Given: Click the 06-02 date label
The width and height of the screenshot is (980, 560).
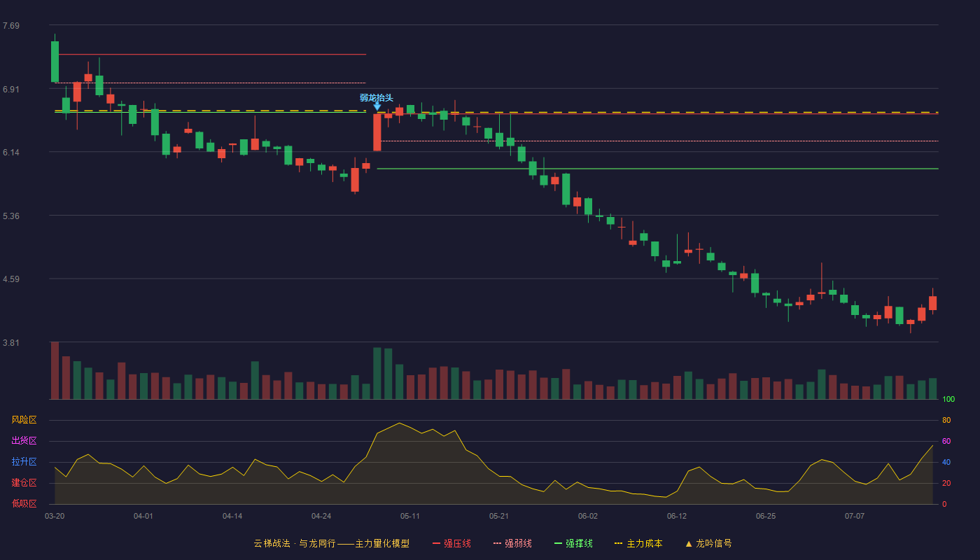Looking at the screenshot, I should [x=588, y=516].
